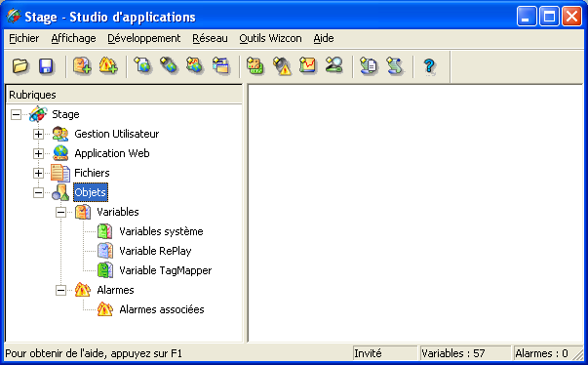Select the Stage tree label

click(x=65, y=114)
